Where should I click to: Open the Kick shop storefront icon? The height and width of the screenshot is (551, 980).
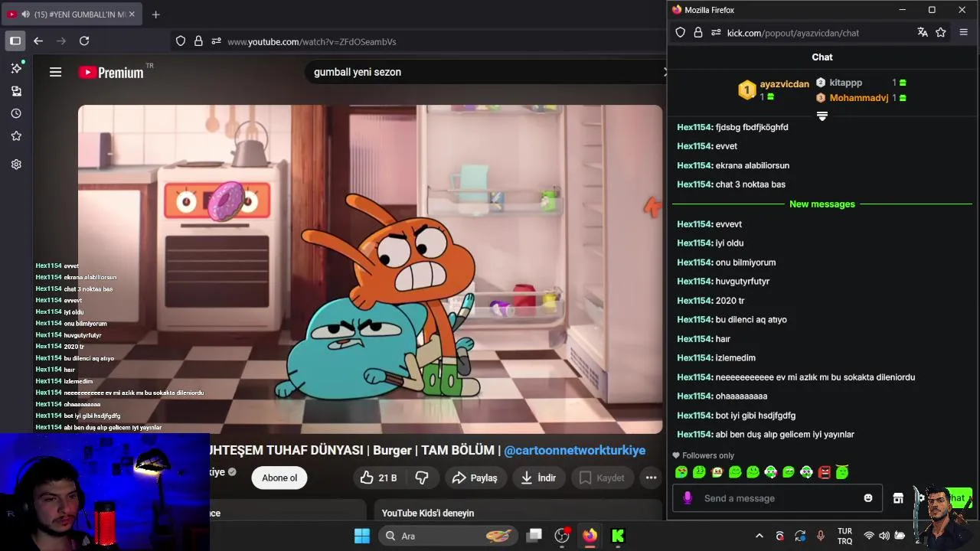tap(898, 498)
